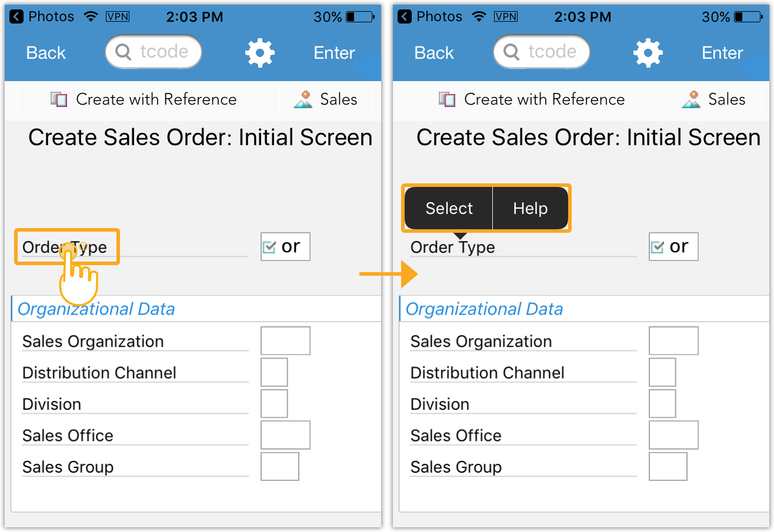Tap the gear settings icon in left screen
The image size is (774, 532).
point(259,53)
